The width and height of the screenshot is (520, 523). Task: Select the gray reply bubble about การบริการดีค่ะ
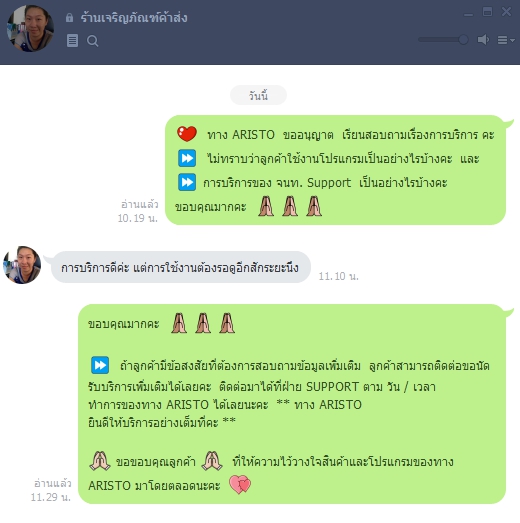point(180,267)
